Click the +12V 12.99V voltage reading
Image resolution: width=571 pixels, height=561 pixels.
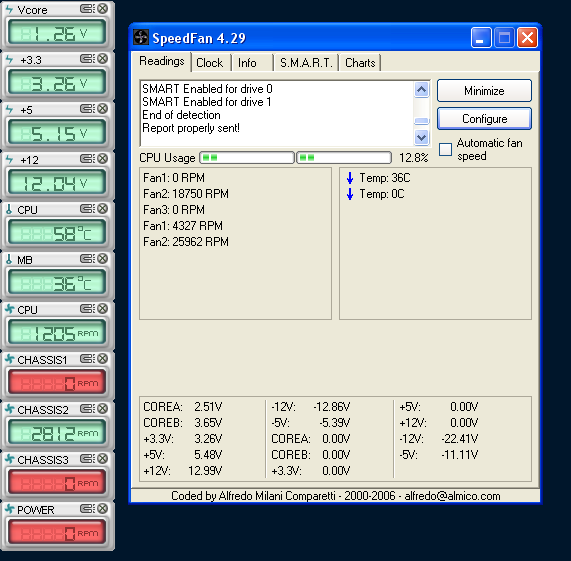(x=182, y=471)
